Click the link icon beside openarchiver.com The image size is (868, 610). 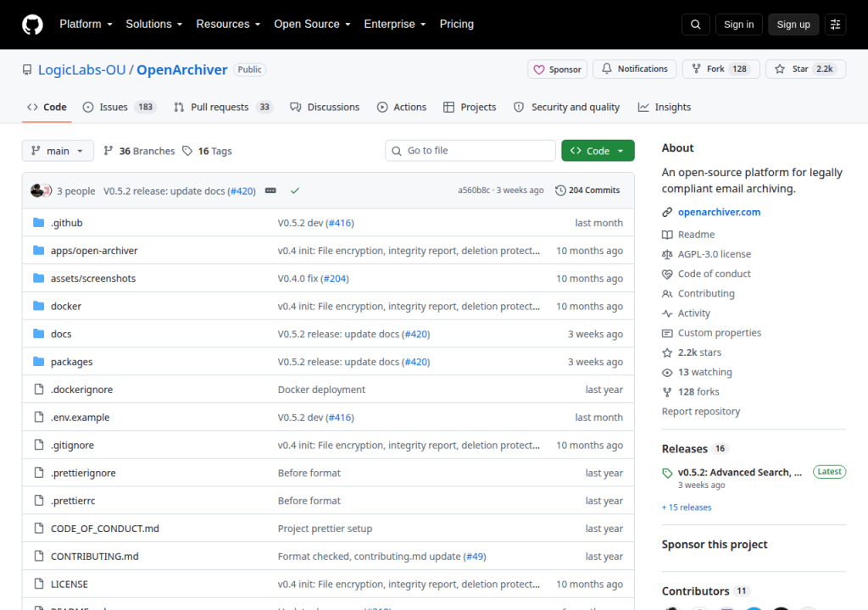(x=667, y=212)
